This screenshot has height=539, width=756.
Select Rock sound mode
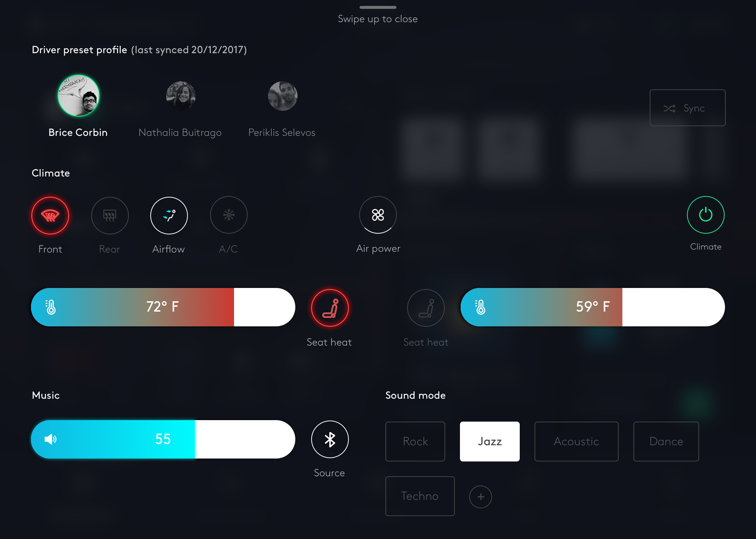[415, 442]
